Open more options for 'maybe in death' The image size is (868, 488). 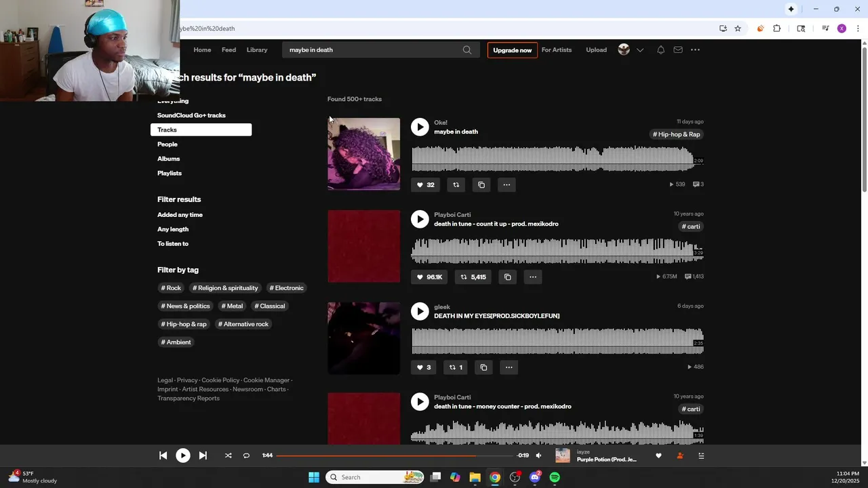coord(507,184)
